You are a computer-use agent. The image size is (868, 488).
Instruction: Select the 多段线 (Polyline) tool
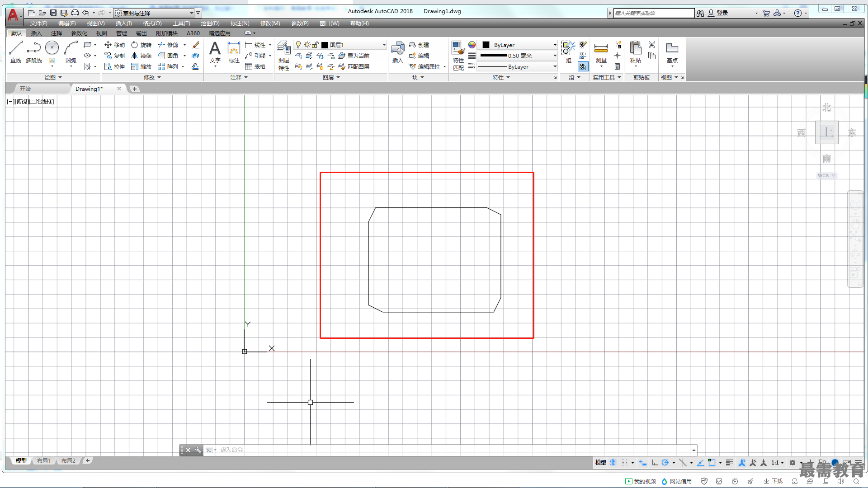point(34,52)
